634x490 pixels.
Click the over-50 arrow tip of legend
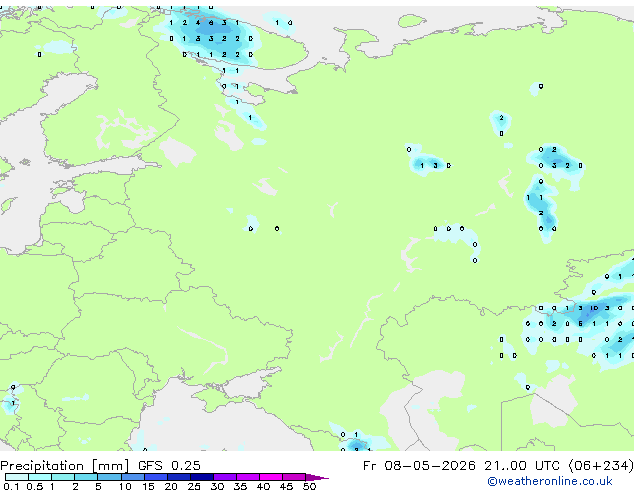point(317,477)
